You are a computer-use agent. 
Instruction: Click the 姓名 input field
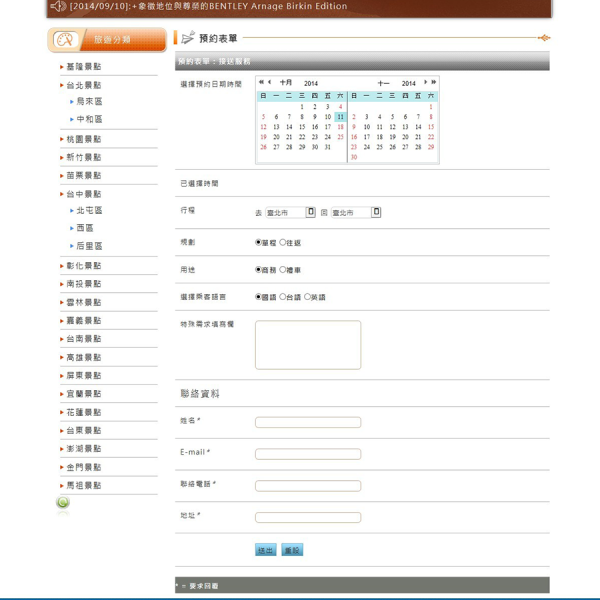coord(308,422)
